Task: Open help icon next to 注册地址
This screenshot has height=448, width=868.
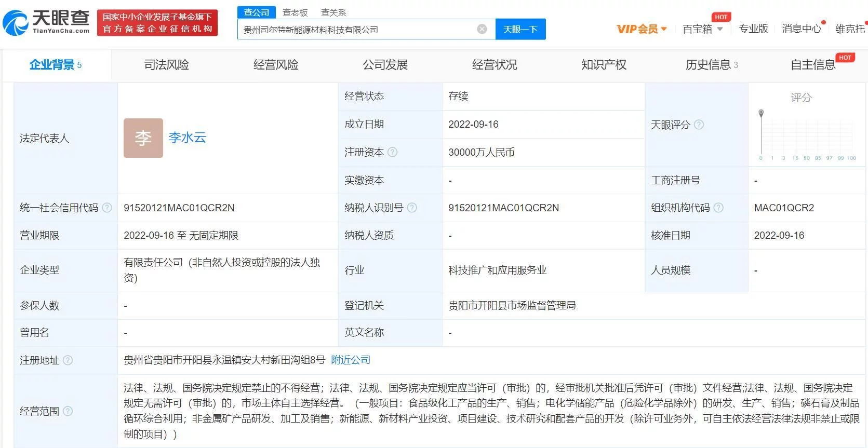Action: (x=68, y=360)
